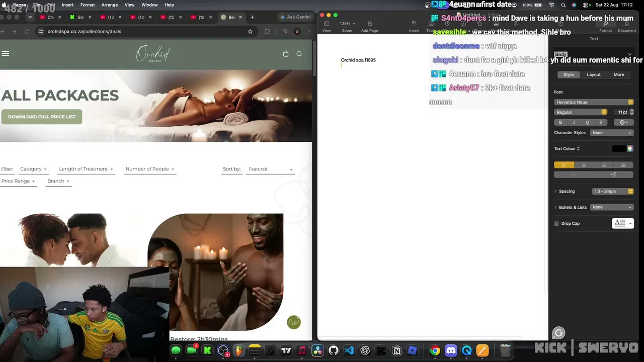
Task: Open the shopping bag on Orchid site
Action: (x=286, y=54)
